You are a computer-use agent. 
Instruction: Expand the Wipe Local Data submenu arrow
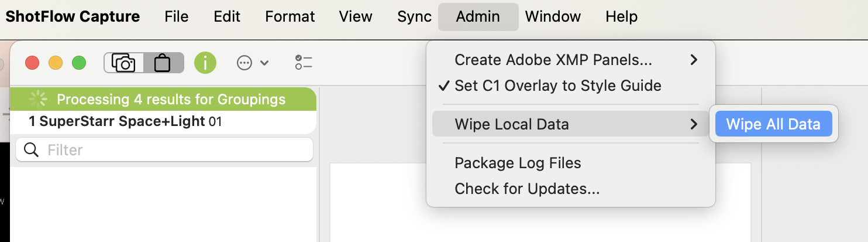694,124
